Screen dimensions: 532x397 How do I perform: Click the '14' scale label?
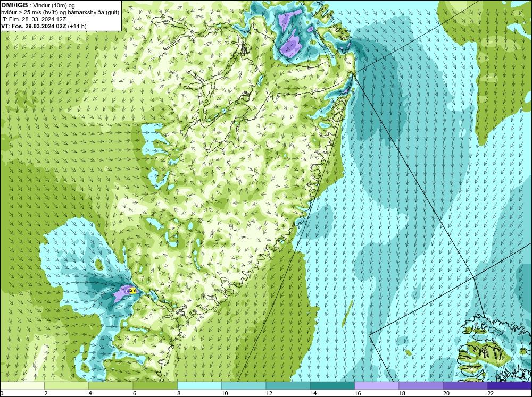pos(313,393)
